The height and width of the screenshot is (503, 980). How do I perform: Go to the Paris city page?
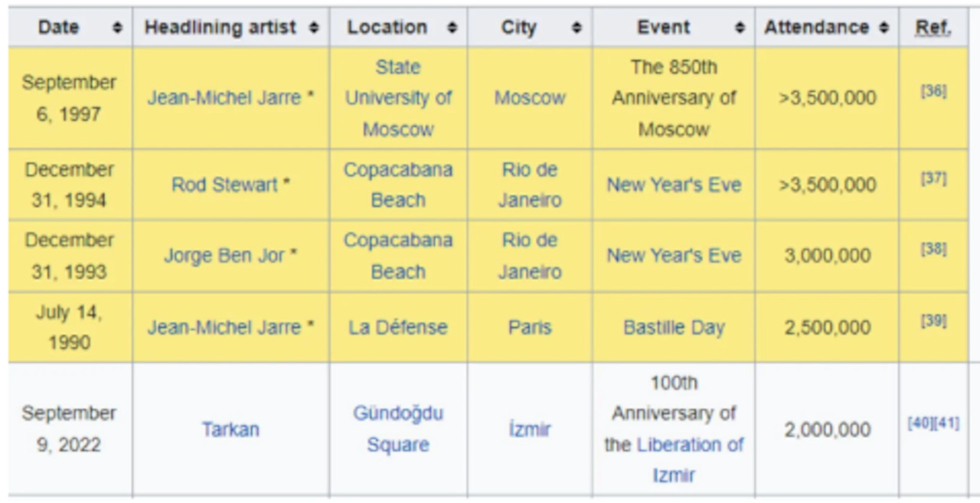(x=530, y=328)
